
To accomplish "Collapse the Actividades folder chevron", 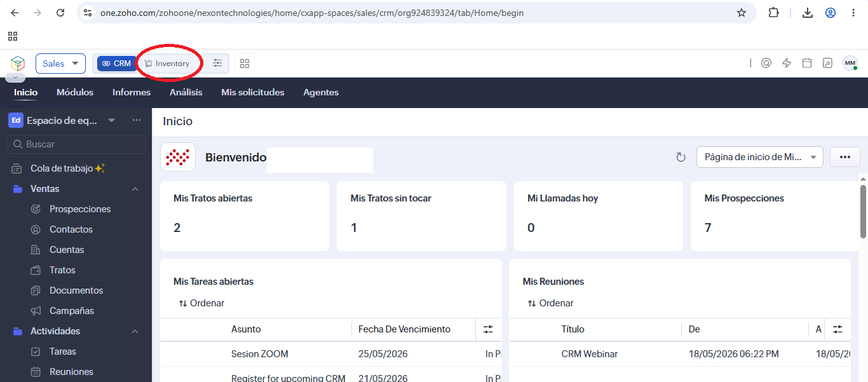I will 135,331.
